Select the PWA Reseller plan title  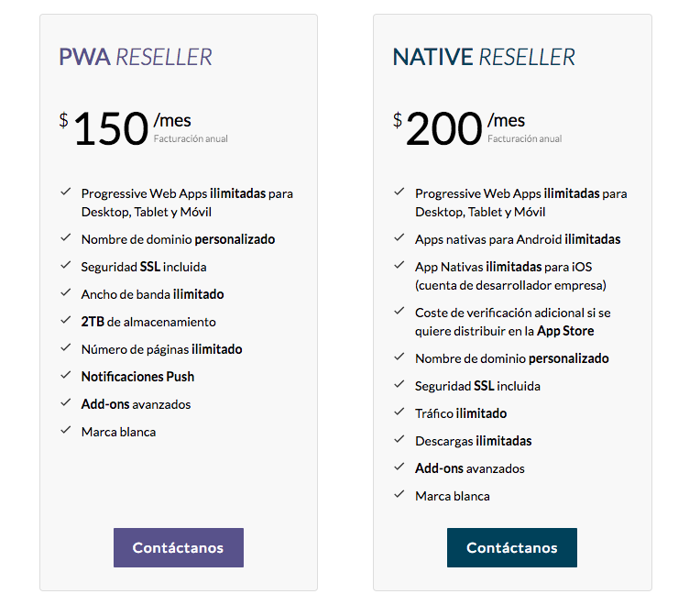click(x=136, y=57)
